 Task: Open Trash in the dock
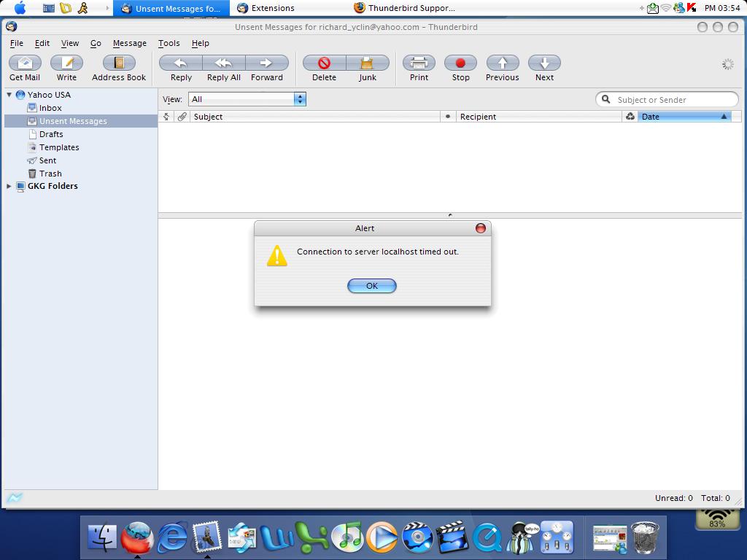tap(645, 537)
